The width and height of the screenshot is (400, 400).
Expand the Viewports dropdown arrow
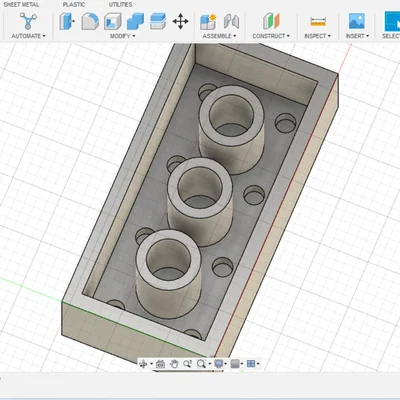click(x=258, y=364)
